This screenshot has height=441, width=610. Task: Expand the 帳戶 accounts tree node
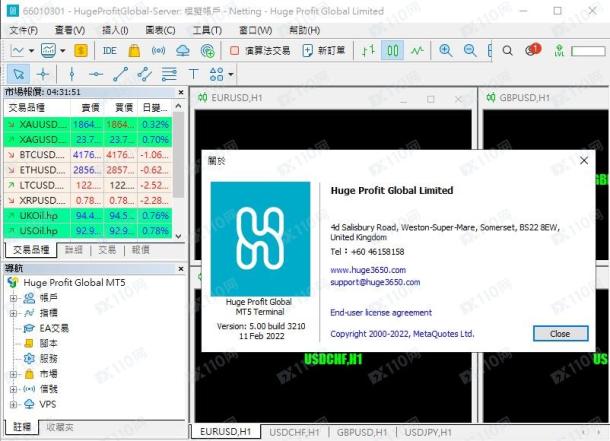click(x=13, y=298)
